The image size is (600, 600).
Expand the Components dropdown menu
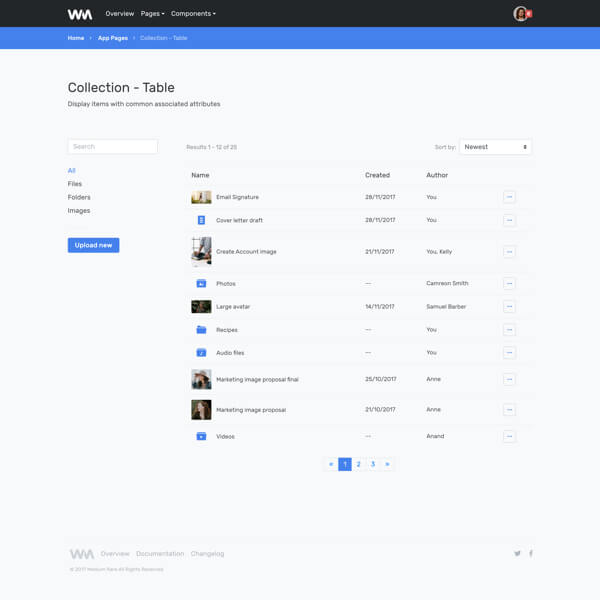coord(193,14)
